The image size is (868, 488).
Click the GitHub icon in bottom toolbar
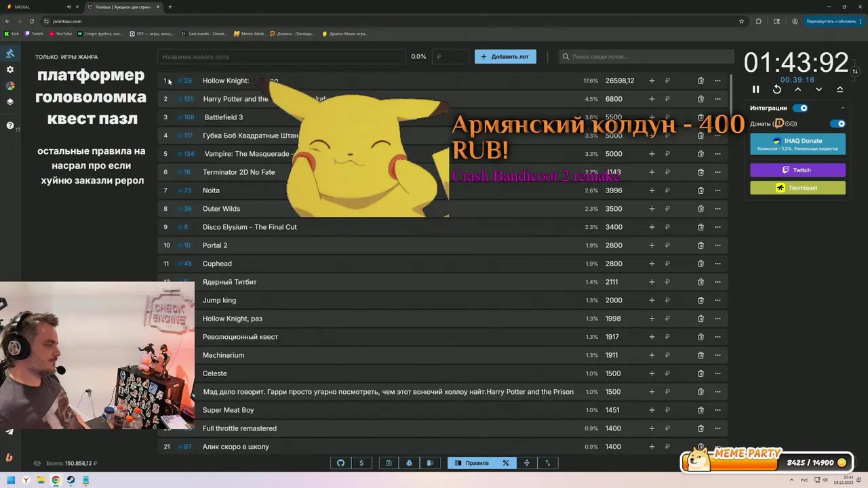click(x=340, y=463)
